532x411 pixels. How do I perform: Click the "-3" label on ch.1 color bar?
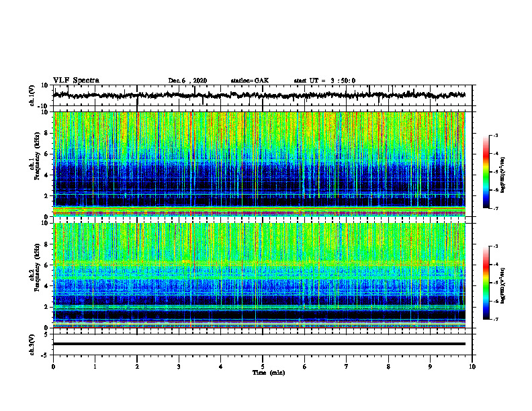496,136
